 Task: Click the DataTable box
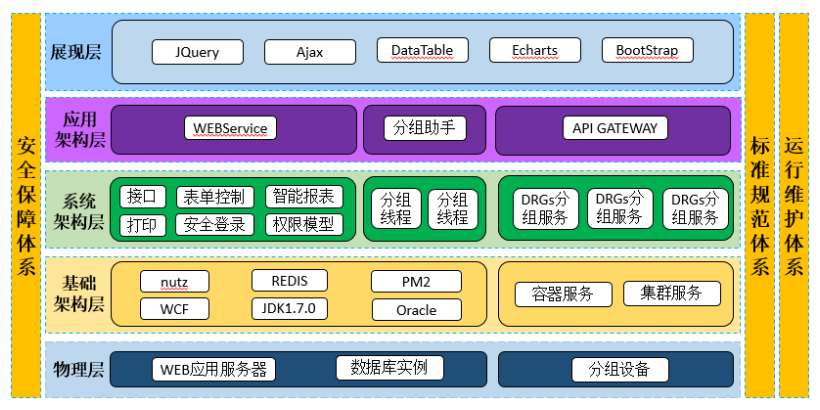click(422, 50)
